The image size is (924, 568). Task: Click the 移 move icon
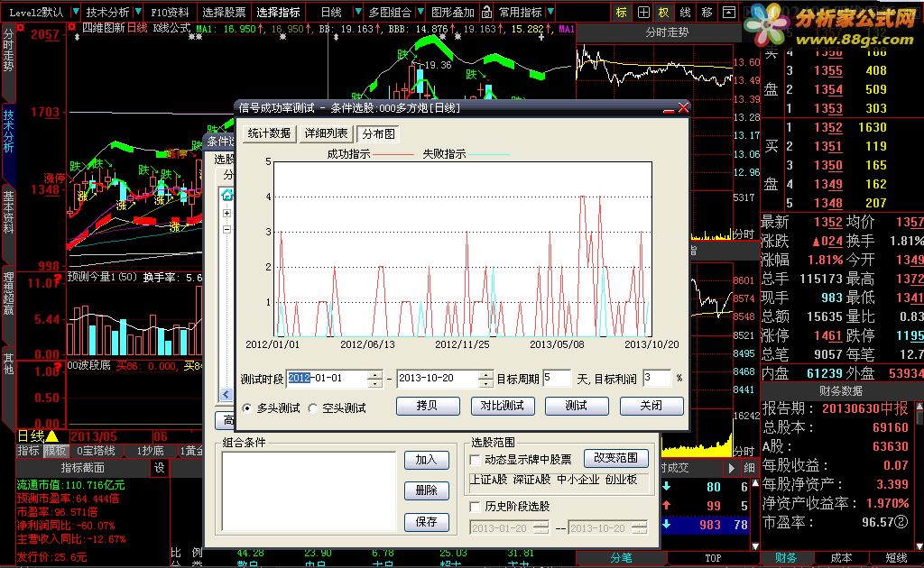pos(707,13)
